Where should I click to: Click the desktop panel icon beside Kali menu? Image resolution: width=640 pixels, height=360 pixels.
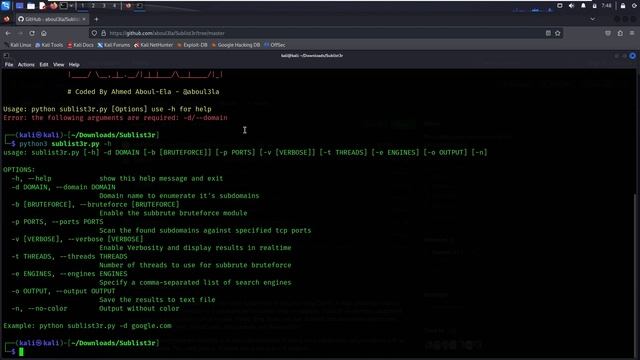(x=19, y=6)
